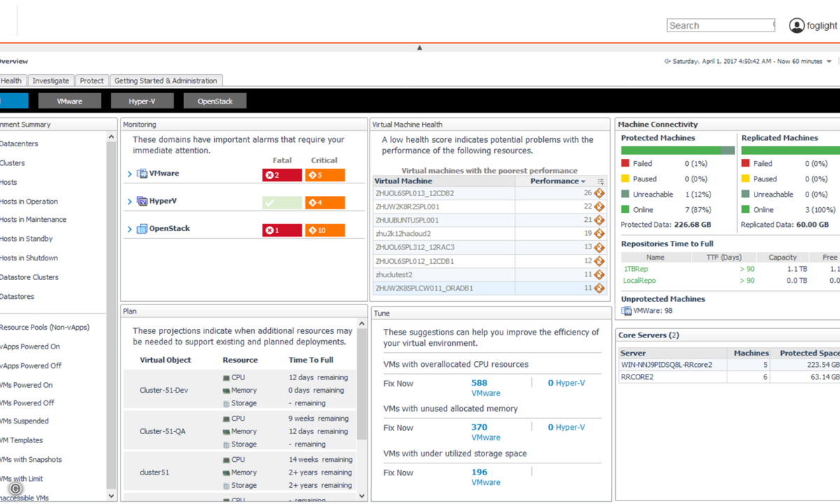Select the WIN-NNJ9PIDSQ8L-RRcore2 server row
This screenshot has height=504, width=840.
[728, 365]
